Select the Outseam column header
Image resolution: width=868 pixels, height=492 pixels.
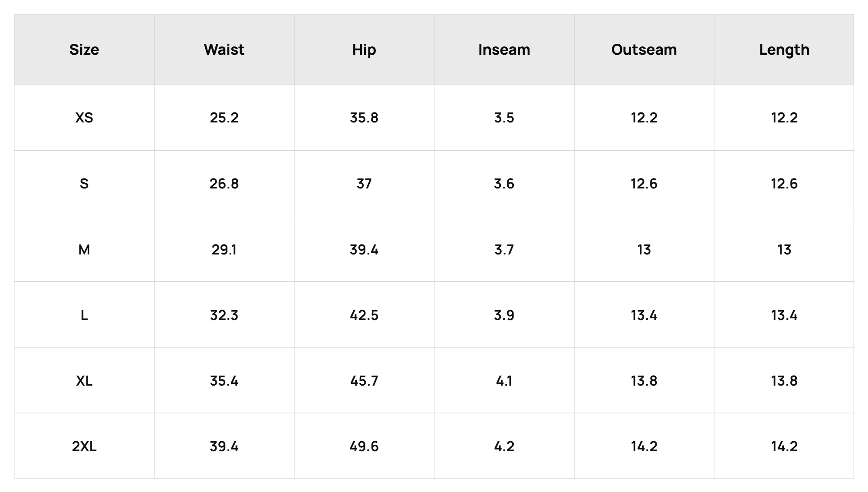[x=644, y=50]
